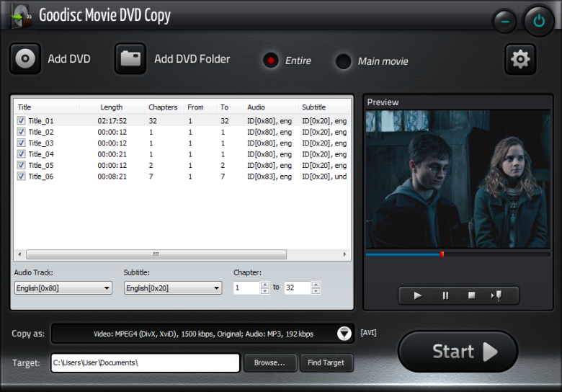Stop the preview playback

[x=471, y=295]
